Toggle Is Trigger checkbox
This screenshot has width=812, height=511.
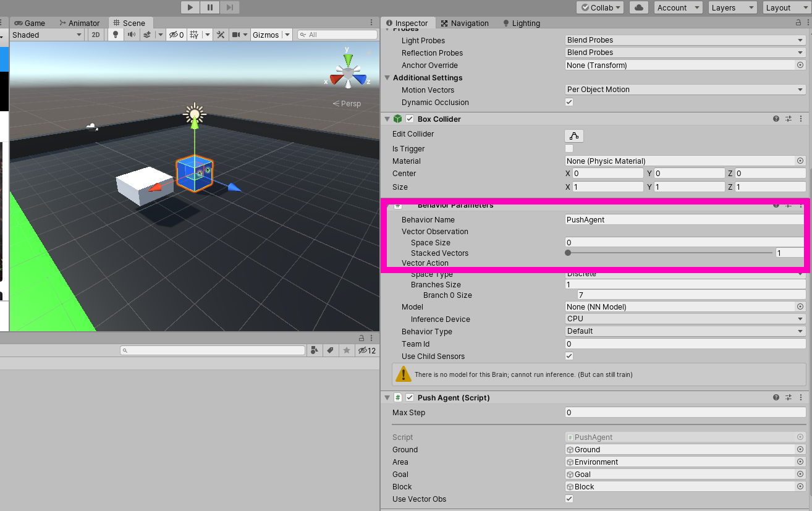(569, 148)
